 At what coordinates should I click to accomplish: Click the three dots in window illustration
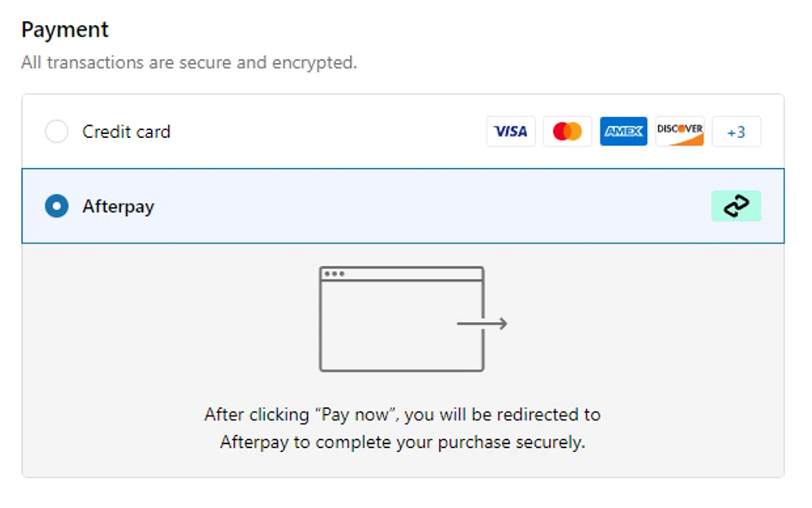click(x=335, y=274)
